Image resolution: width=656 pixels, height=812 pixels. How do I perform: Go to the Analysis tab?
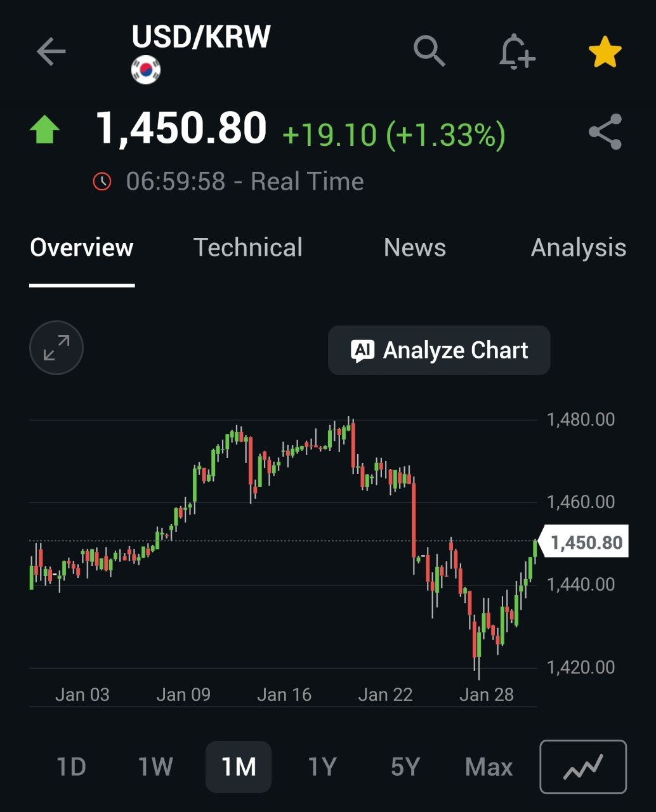(578, 248)
